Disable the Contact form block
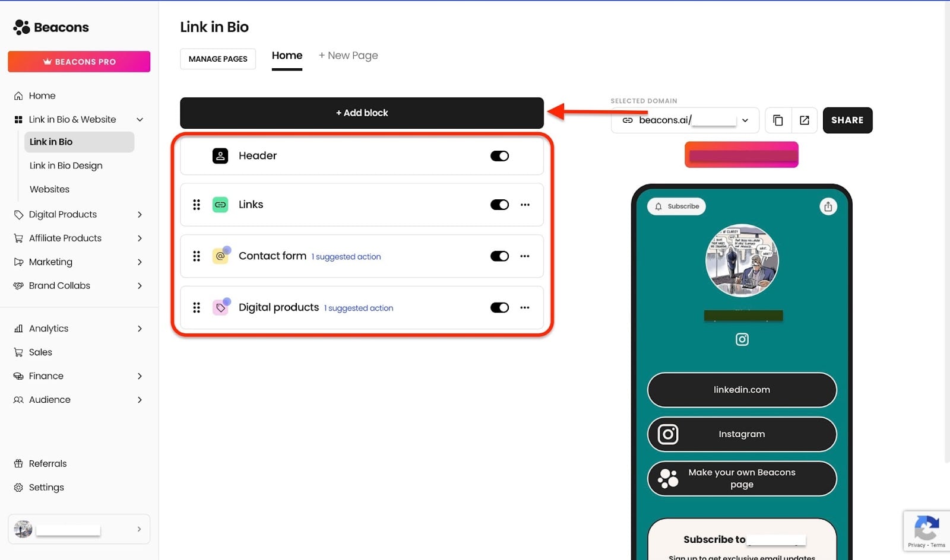Image resolution: width=950 pixels, height=560 pixels. [x=499, y=256]
